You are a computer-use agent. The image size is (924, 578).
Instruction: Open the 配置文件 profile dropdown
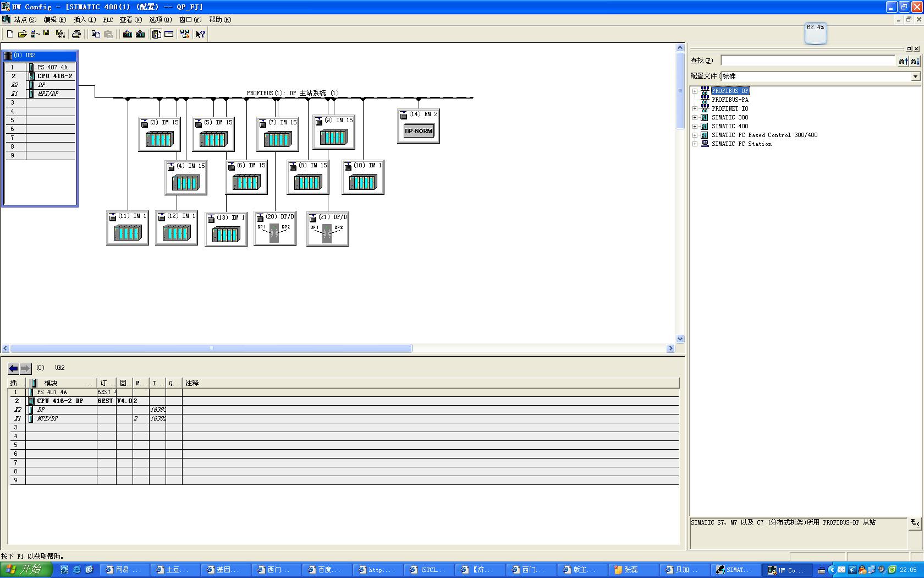pyautogui.click(x=915, y=77)
